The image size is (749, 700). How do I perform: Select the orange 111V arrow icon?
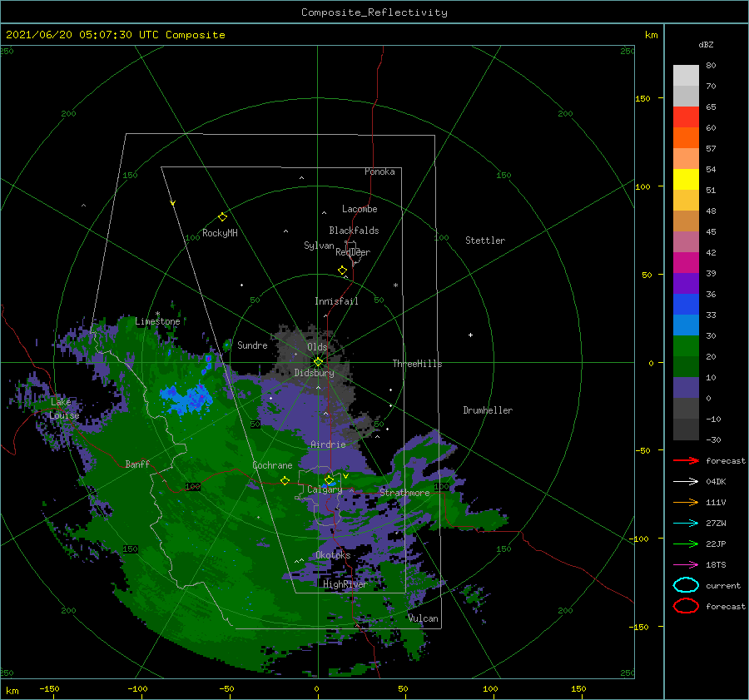[x=686, y=502]
